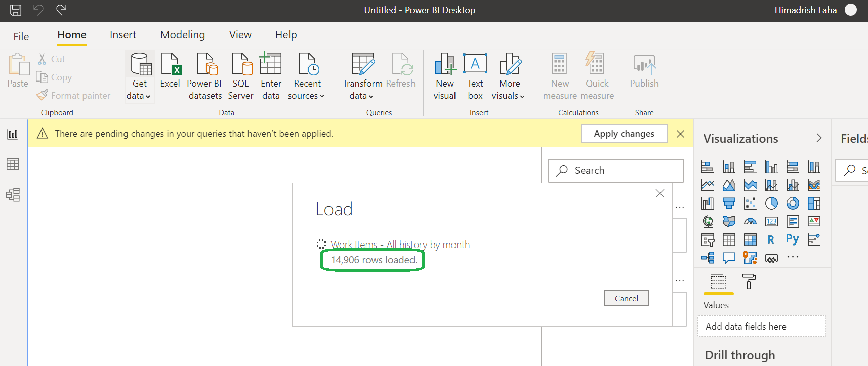Select Multi-row card visualization
868x366 pixels.
pos(793,221)
